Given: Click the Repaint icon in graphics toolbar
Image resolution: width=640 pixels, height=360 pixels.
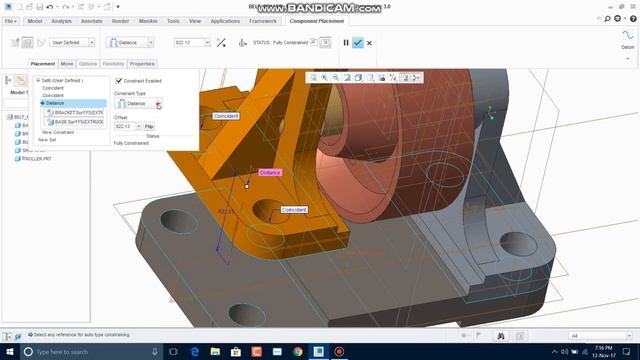Looking at the screenshot, I should click(x=347, y=78).
